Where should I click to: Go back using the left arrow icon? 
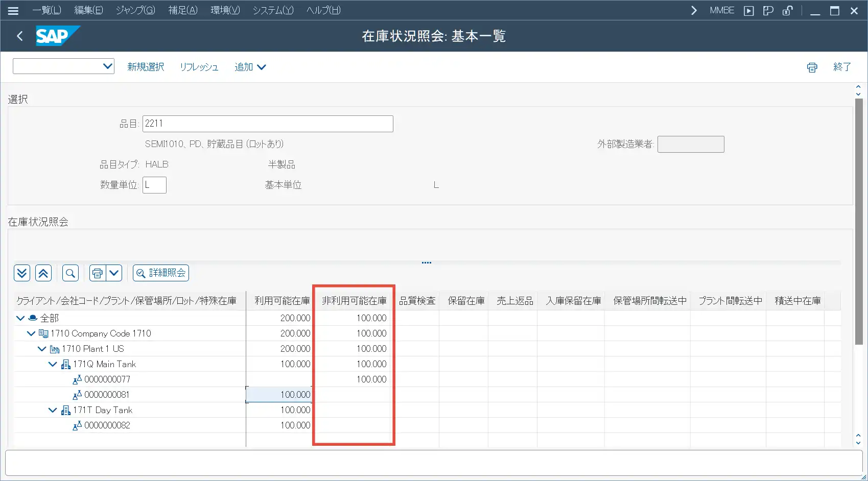[x=19, y=36]
